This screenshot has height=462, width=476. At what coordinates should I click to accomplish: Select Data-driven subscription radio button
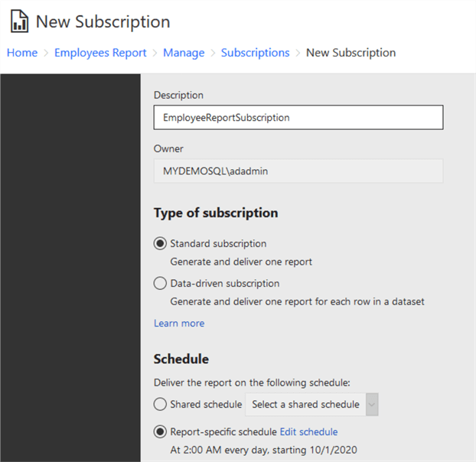point(160,284)
